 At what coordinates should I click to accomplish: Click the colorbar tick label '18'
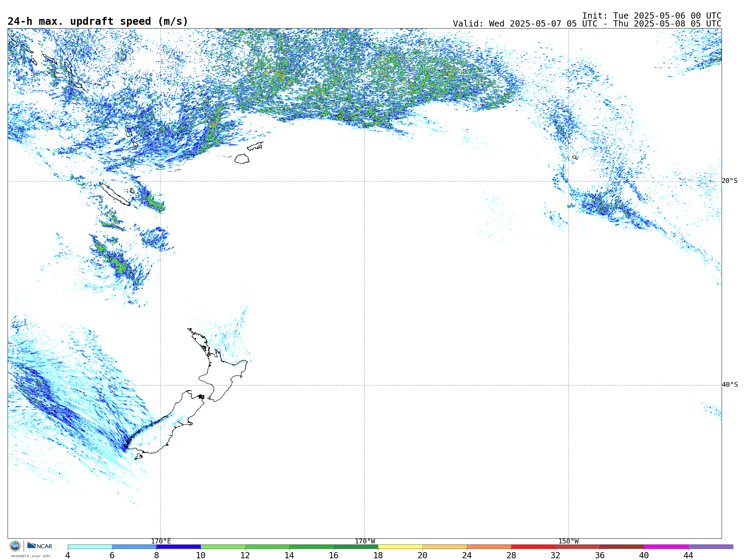[x=378, y=555]
